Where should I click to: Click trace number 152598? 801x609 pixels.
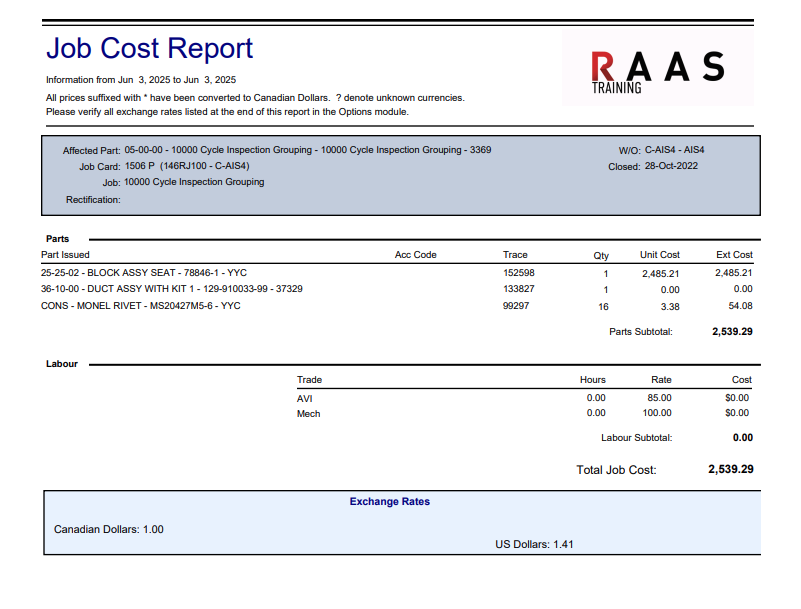click(518, 272)
